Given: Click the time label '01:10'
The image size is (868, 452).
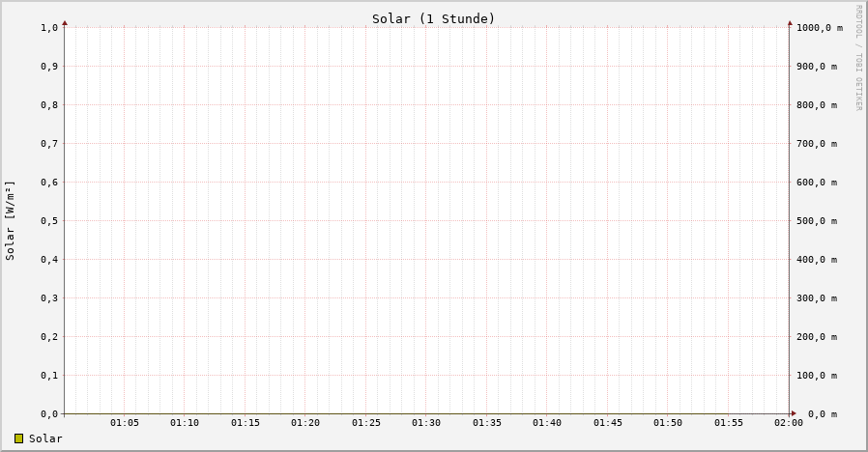Looking at the screenshot, I should [185, 423].
